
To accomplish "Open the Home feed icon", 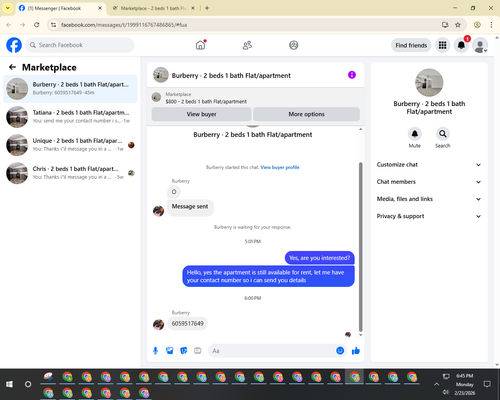I will tap(200, 45).
